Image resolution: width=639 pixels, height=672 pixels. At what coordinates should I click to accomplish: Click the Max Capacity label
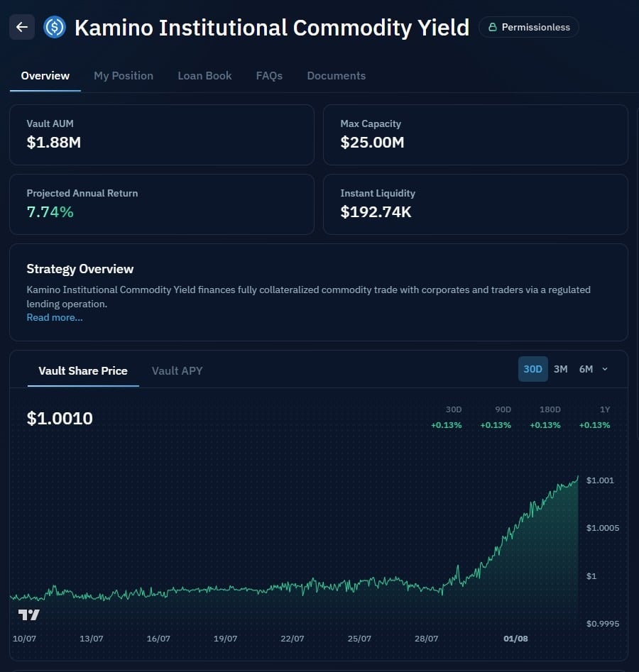[x=371, y=123]
